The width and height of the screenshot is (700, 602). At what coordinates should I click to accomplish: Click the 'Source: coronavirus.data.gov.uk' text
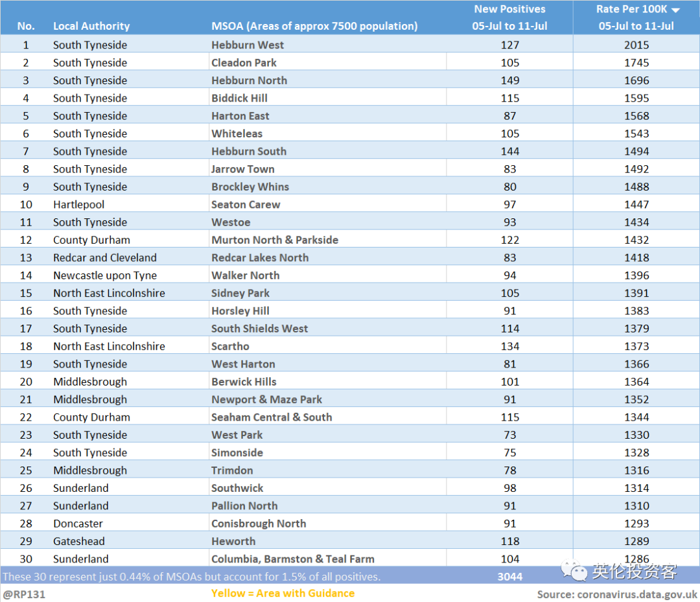(x=617, y=594)
